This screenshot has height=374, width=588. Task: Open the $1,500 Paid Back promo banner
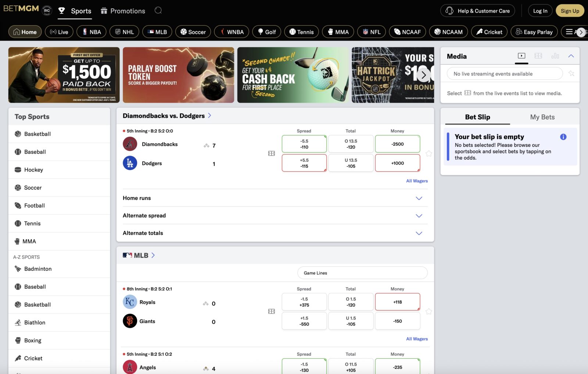point(64,75)
